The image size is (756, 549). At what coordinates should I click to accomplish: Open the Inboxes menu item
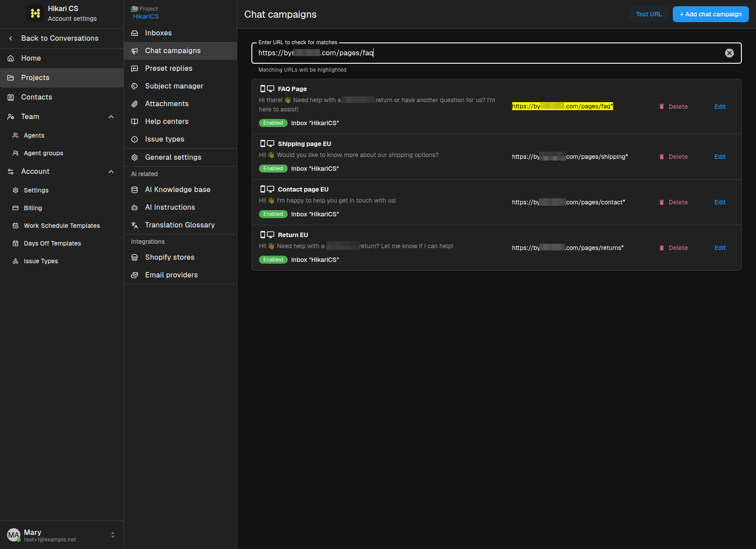[x=180, y=33]
